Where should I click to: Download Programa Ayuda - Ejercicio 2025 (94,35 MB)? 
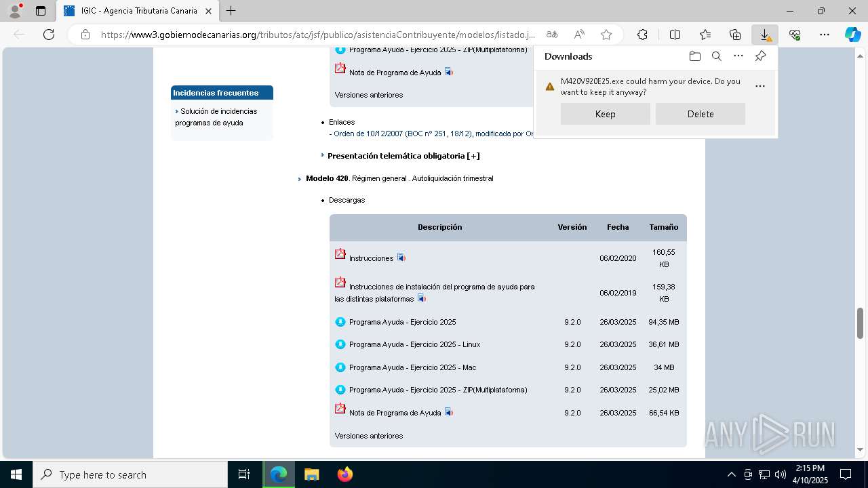coord(403,322)
